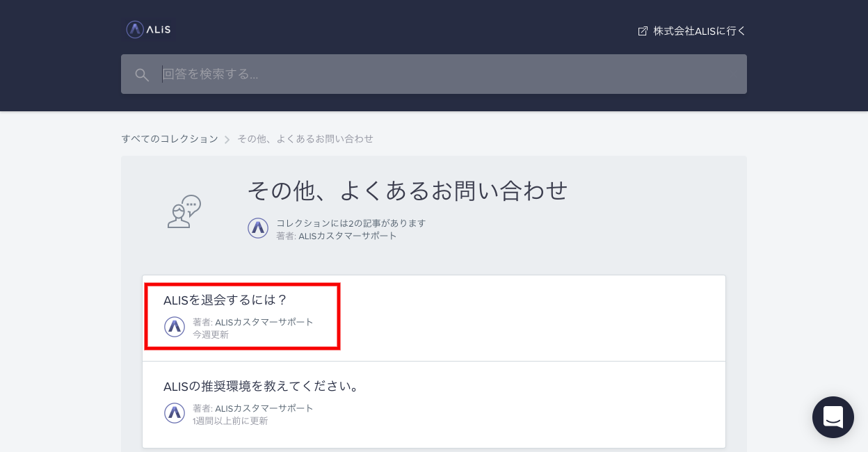Click the 今週更新 label
This screenshot has height=452, width=868.
pos(211,334)
